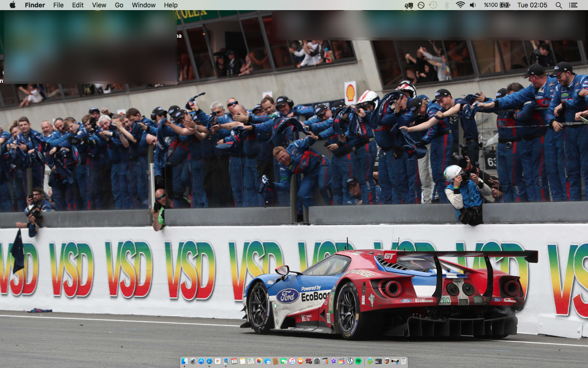
Task: Open the volume control in menu bar
Action: tap(473, 5)
